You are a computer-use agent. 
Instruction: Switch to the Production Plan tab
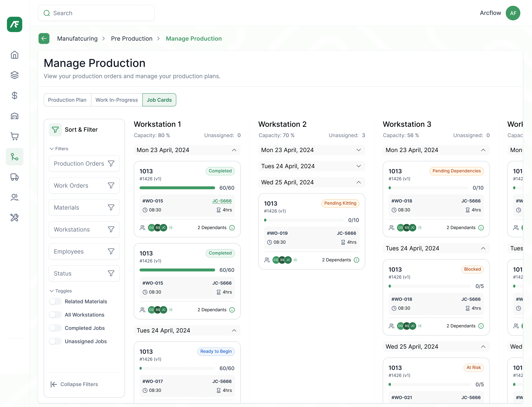click(67, 100)
